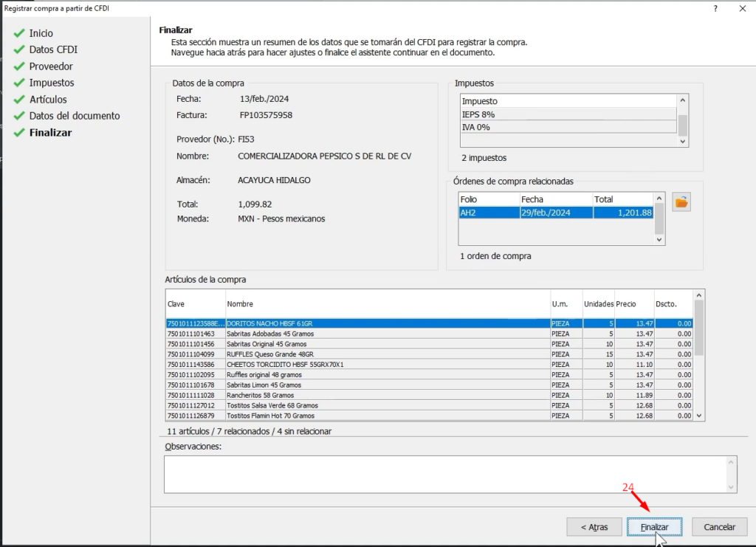
Task: Open the Inicio wizard step
Action: [41, 33]
